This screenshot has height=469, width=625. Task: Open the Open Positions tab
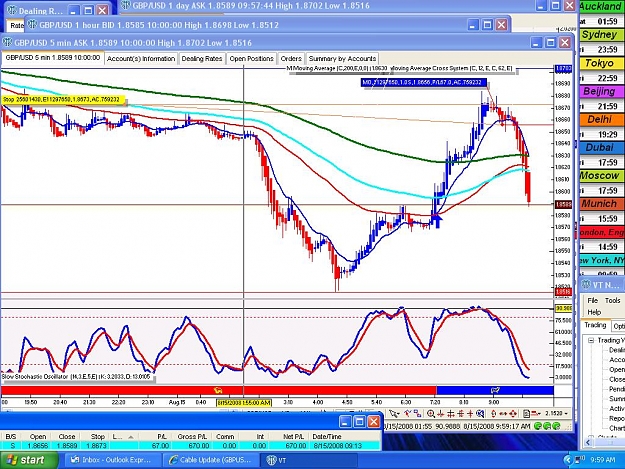pyautogui.click(x=252, y=59)
